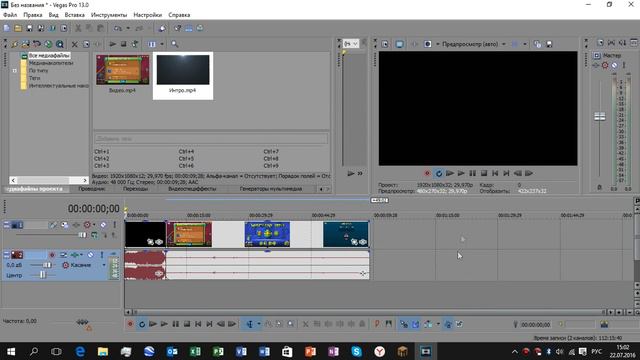640x360 pixels.
Task: Open 'Предпросмотр (авто)' quality dropdown
Action: 474,44
